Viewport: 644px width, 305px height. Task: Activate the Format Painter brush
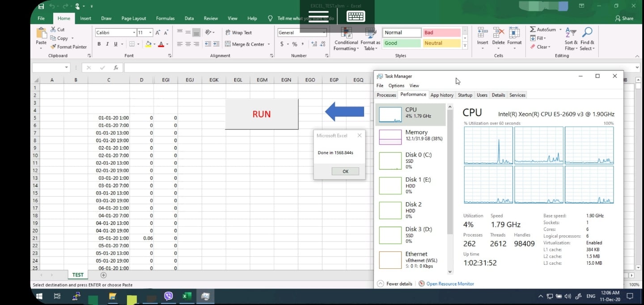click(x=68, y=47)
